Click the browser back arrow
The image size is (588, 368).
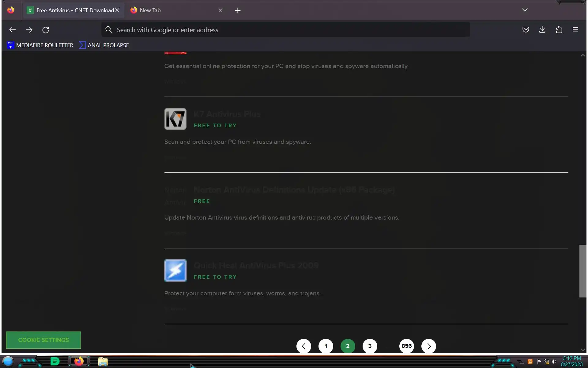(x=13, y=30)
